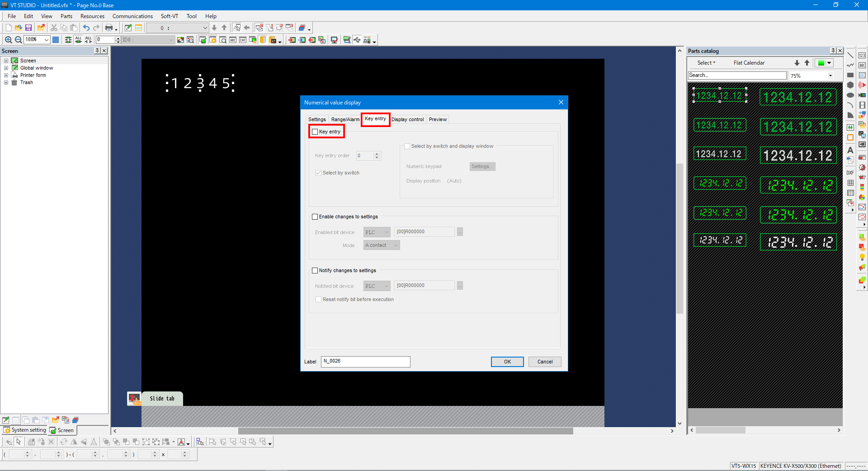The image size is (868, 471).
Task: Click OK in the dialog
Action: pos(507,362)
